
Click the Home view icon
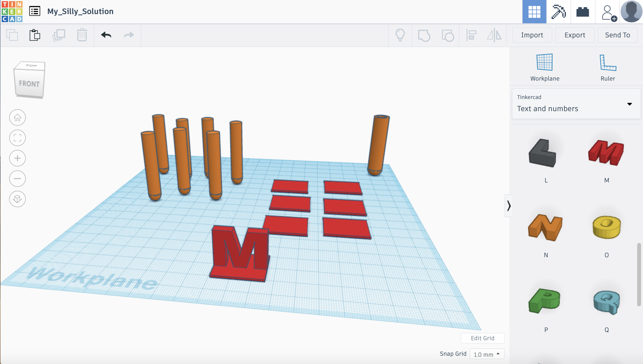point(17,117)
